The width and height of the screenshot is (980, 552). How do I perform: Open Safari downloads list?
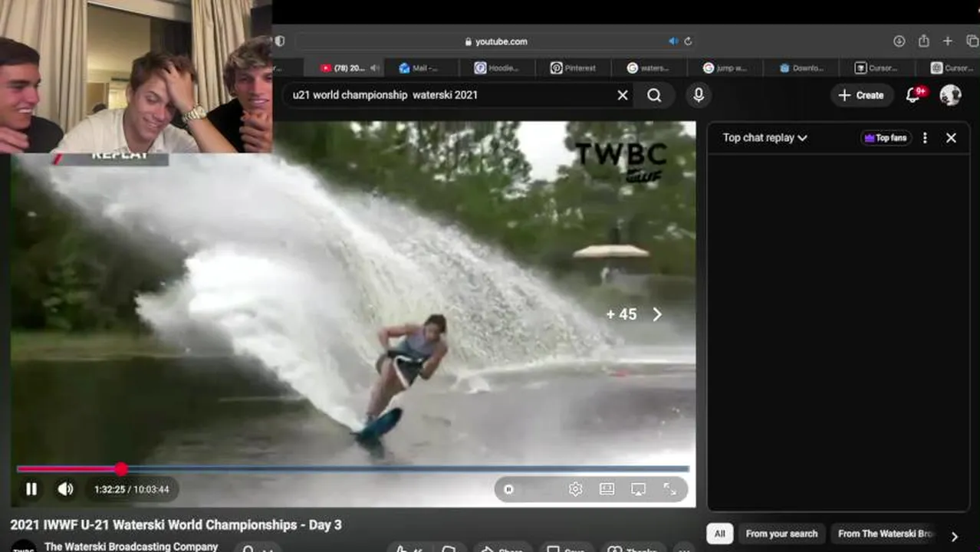pos(899,41)
